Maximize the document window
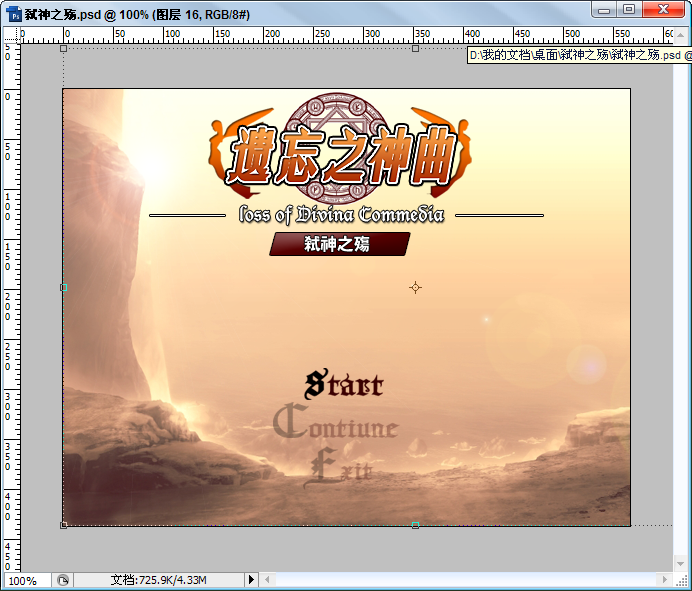Screen dimensions: 692x591 [x=629, y=9]
